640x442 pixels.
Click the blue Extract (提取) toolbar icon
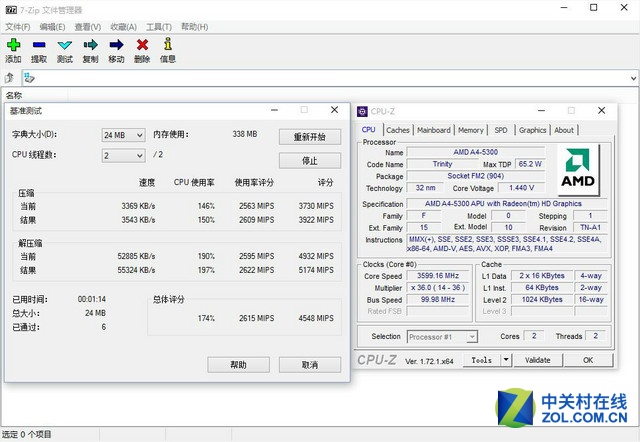(39, 44)
